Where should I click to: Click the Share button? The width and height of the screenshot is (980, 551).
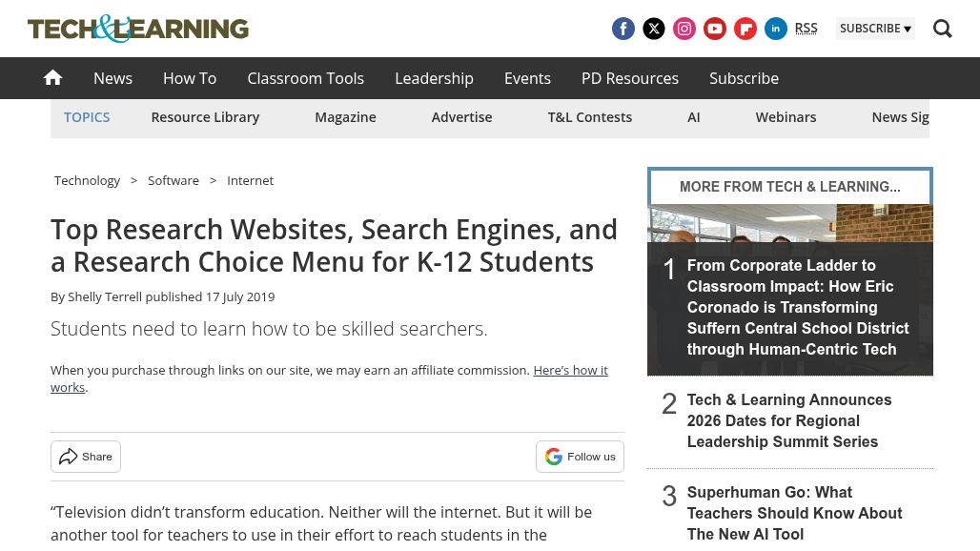85,457
